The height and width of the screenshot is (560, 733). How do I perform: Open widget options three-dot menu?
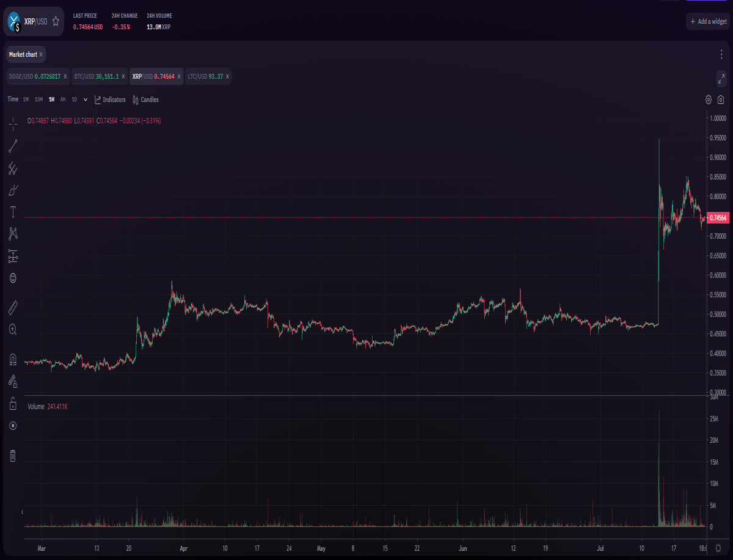point(721,54)
